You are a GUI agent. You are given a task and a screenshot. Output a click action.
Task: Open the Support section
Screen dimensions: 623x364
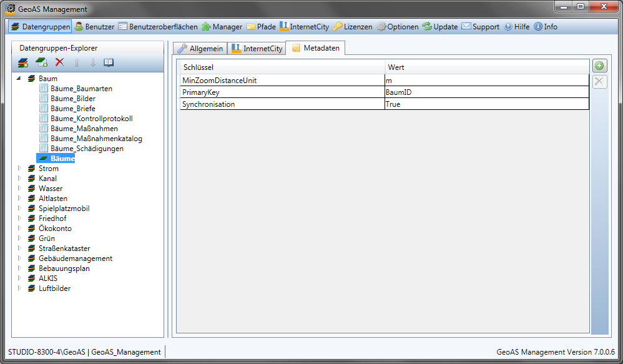pos(481,27)
